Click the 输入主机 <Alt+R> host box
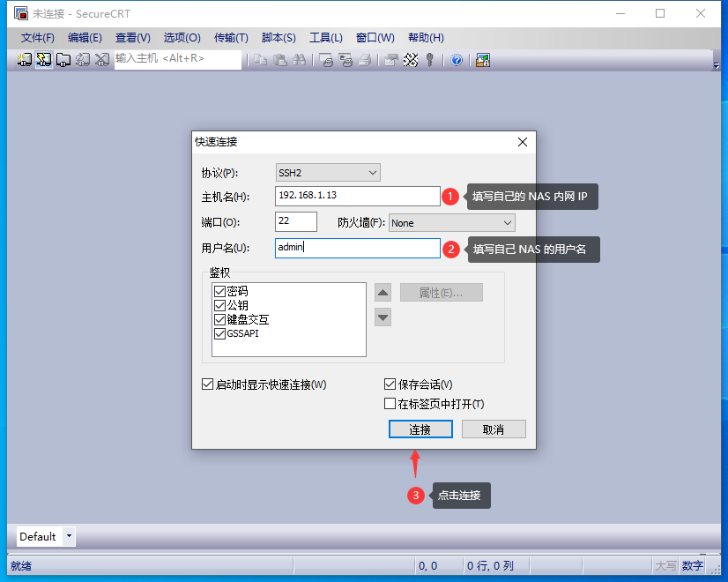728x582 pixels. coord(178,59)
